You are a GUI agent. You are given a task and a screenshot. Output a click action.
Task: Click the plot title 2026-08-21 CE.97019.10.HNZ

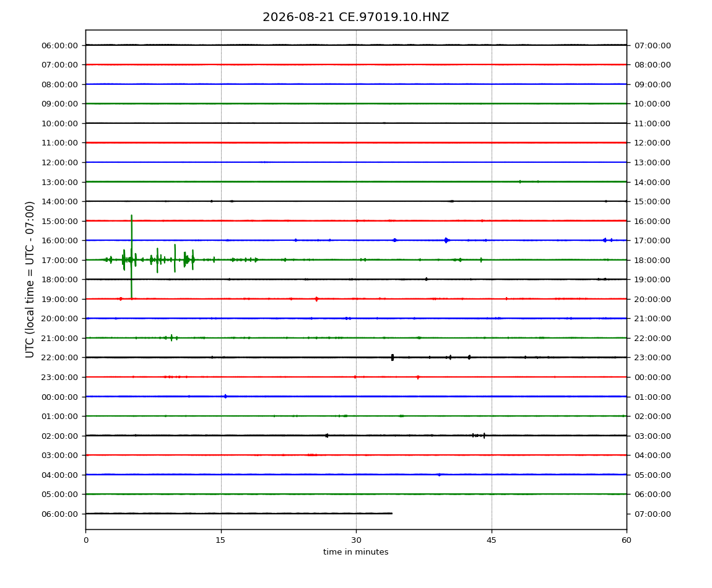tap(355, 17)
